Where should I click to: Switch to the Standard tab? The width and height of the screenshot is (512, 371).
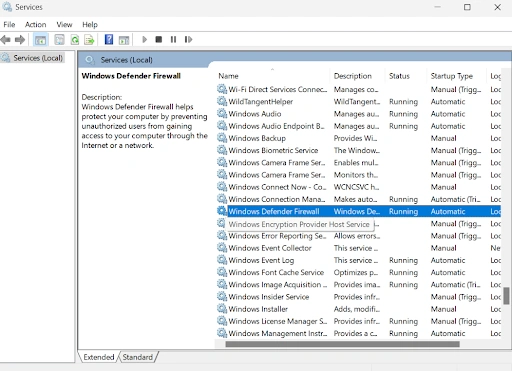click(138, 357)
